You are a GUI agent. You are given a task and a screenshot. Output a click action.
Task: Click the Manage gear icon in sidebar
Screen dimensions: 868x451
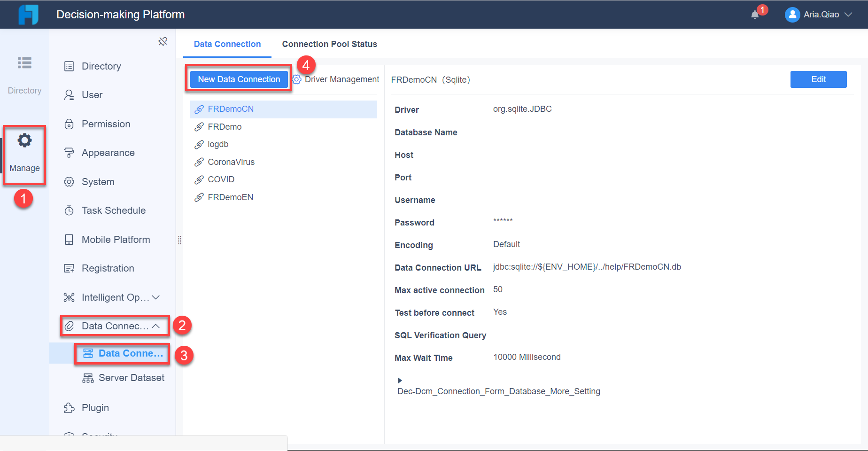(x=24, y=140)
